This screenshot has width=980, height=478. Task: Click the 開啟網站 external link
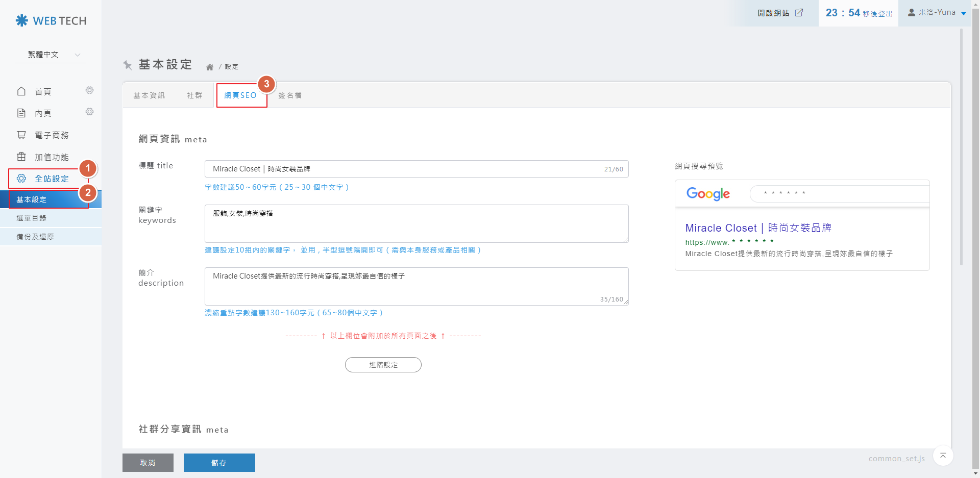point(780,13)
